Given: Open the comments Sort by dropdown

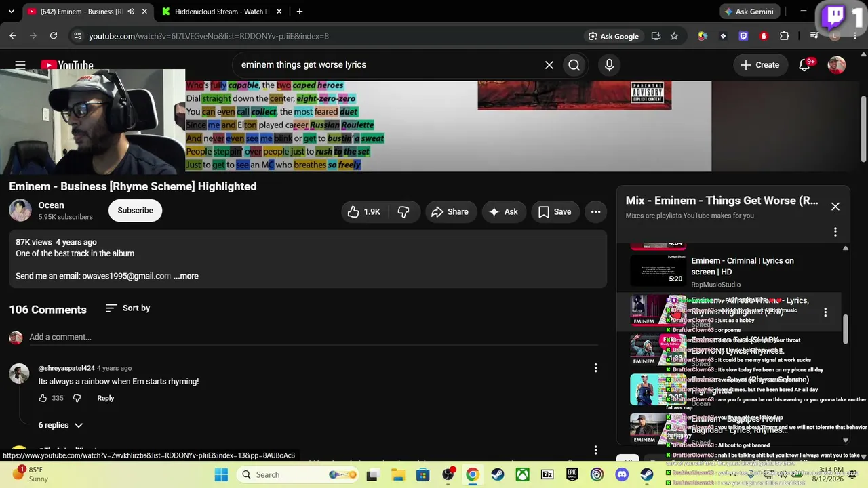Looking at the screenshot, I should tap(127, 308).
